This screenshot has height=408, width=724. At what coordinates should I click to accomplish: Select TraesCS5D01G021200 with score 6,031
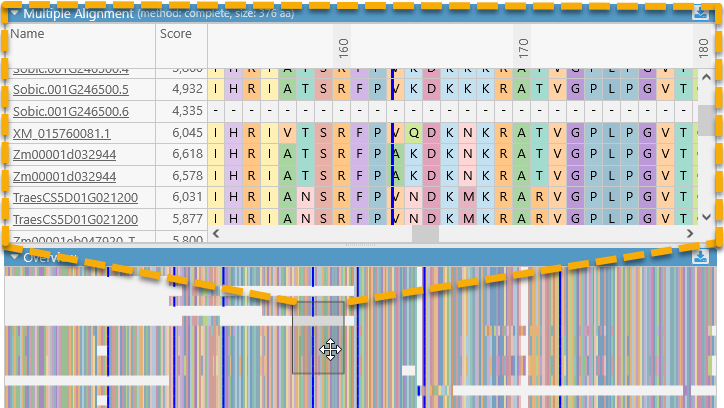(75, 197)
